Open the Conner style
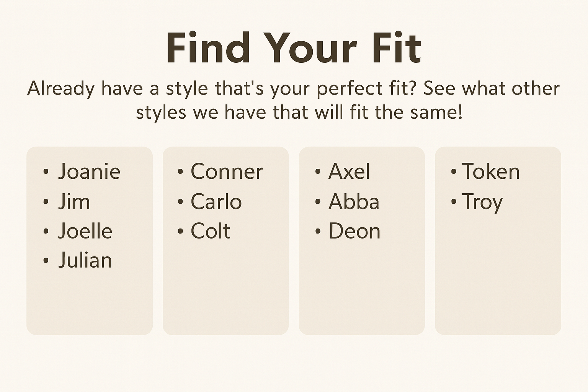The width and height of the screenshot is (588, 392). pos(227,171)
